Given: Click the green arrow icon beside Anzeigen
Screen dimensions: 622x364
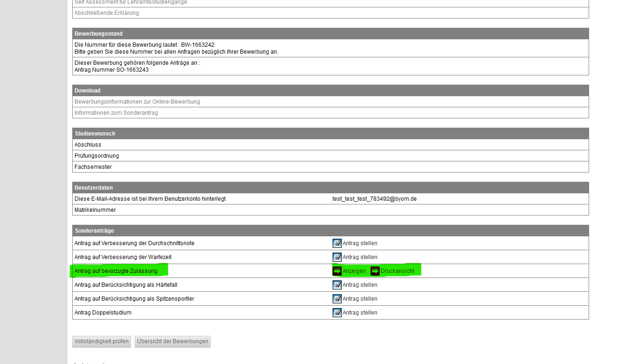Looking at the screenshot, I should pos(337,271).
